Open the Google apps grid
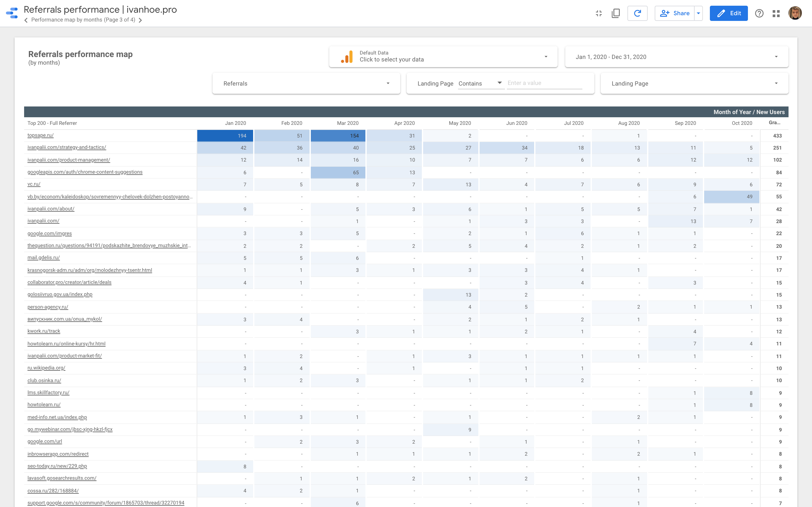The height and width of the screenshot is (507, 812). 776,13
